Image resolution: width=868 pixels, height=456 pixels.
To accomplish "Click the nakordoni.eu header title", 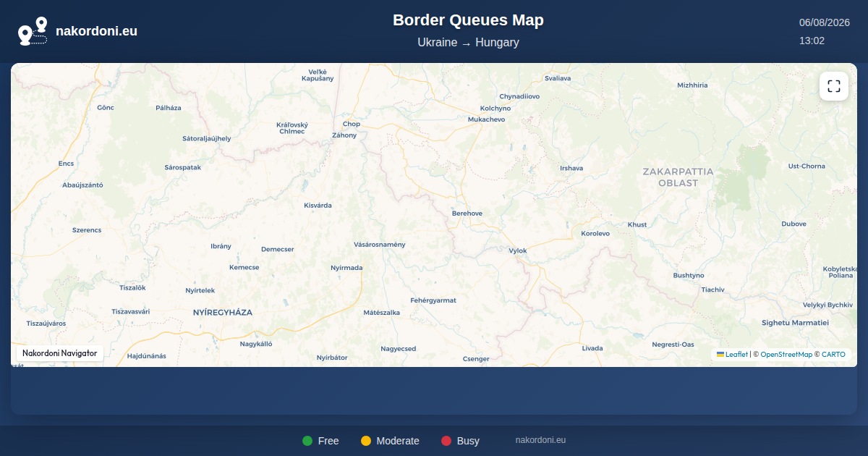I will [x=96, y=31].
